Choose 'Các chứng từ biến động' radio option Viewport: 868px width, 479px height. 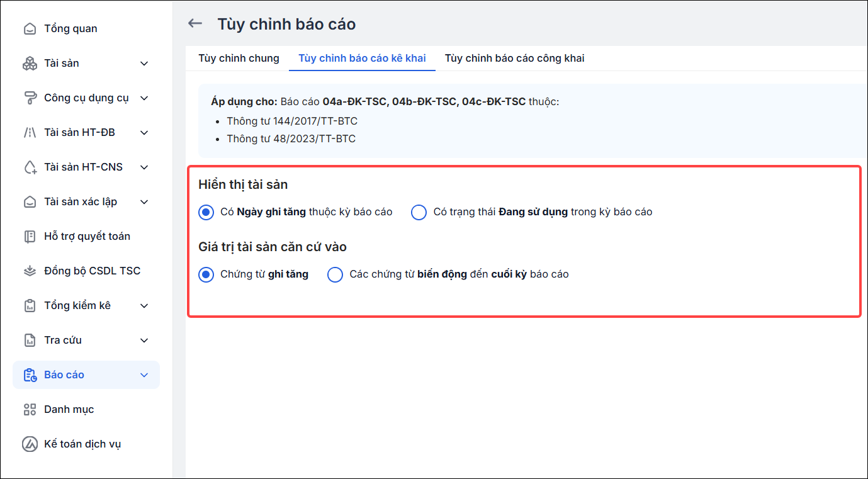(335, 274)
